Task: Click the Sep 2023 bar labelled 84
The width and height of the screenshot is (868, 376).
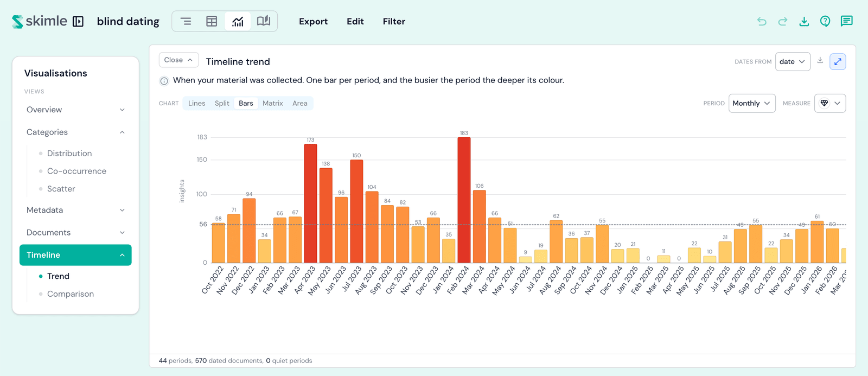Action: pos(387,234)
